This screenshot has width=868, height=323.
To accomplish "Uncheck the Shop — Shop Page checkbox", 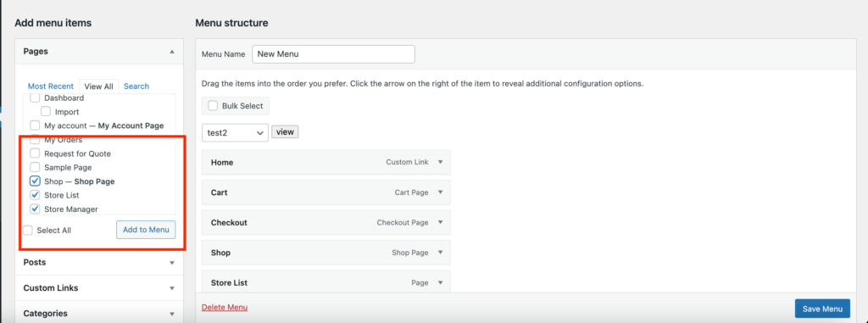I will 35,181.
